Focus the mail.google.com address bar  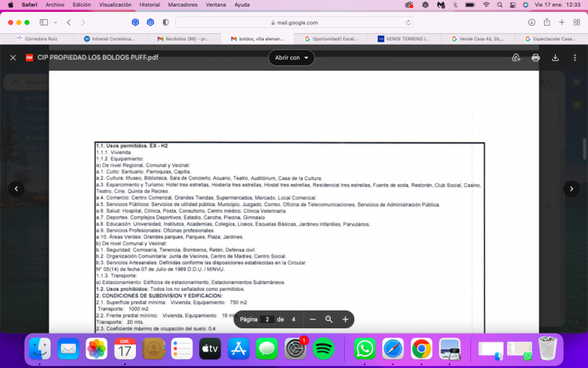[x=294, y=23]
